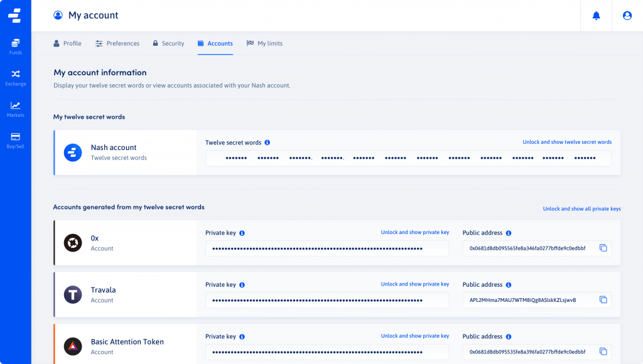The width and height of the screenshot is (643, 364).
Task: Click the info icon next to Twelve secret words
Action: point(267,142)
